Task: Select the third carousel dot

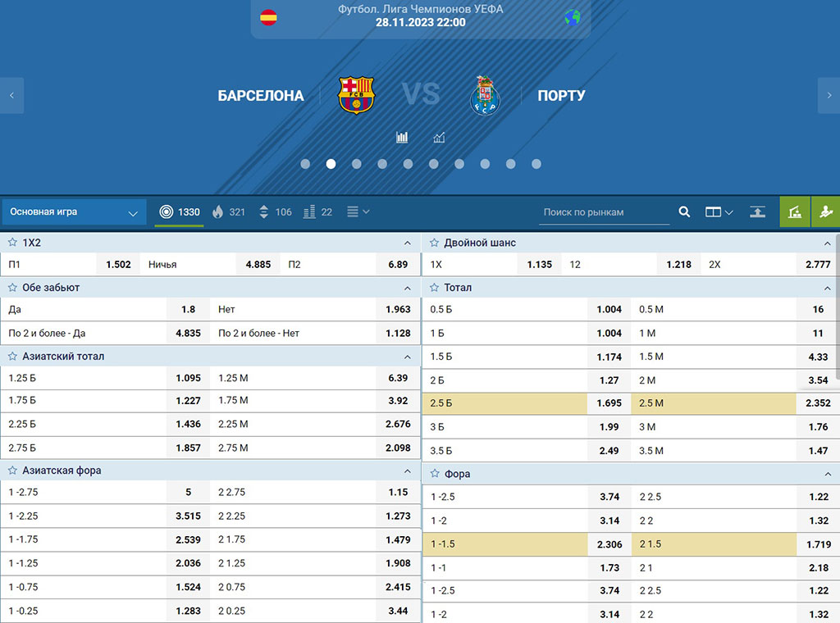Action: point(357,164)
